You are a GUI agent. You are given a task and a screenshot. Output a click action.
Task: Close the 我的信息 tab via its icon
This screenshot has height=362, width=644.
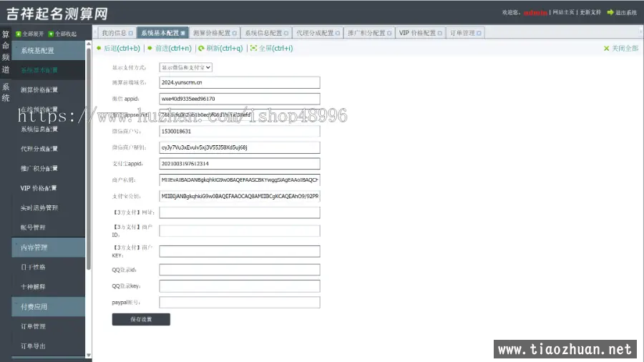[x=130, y=33]
